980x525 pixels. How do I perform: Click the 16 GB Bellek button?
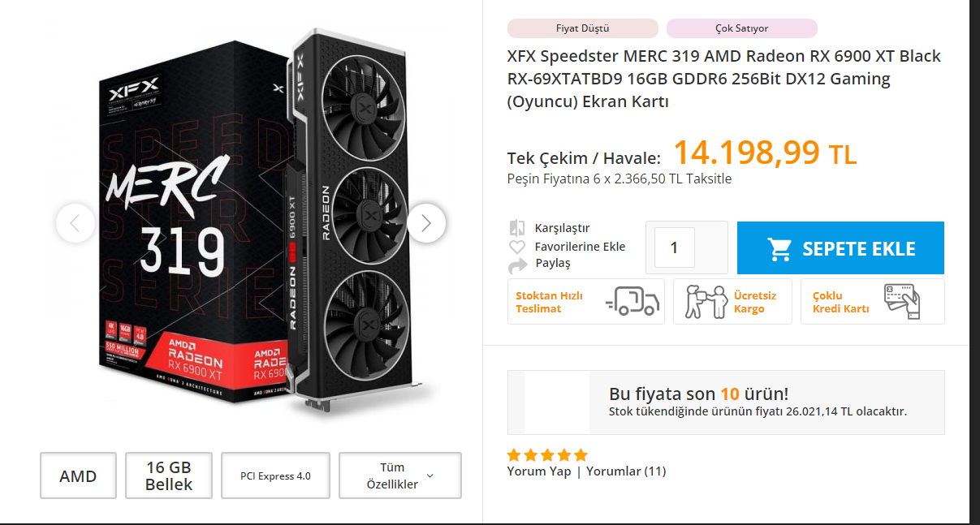point(169,476)
